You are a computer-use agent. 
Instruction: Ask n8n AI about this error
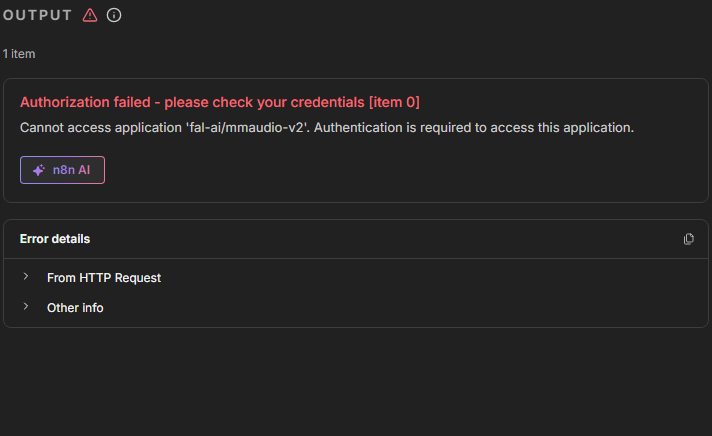[x=62, y=170]
